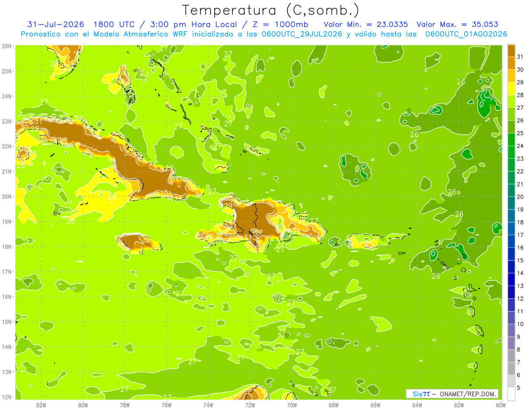Select latitude label "17N"
532x411 pixels.
[x=7, y=271]
